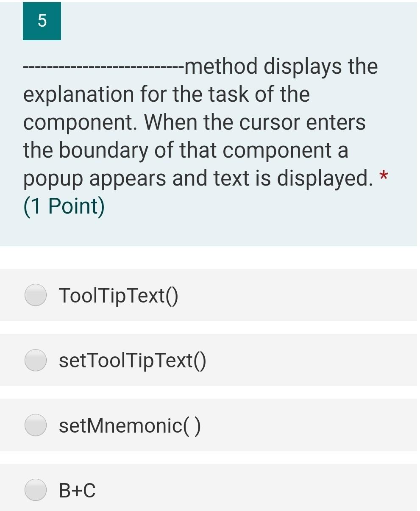Click the empty circle beside ToolTipText()
The width and height of the screenshot is (420, 511).
(36, 295)
